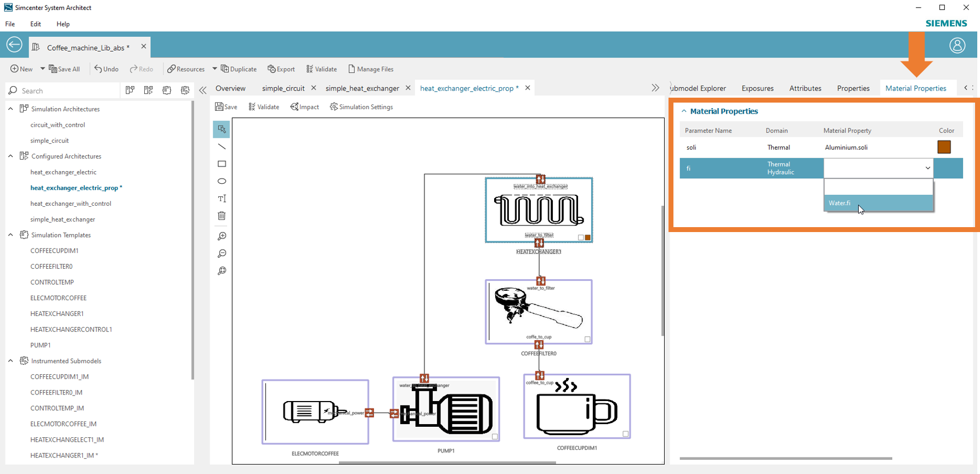Select circuit_with_control in the tree

point(58,125)
